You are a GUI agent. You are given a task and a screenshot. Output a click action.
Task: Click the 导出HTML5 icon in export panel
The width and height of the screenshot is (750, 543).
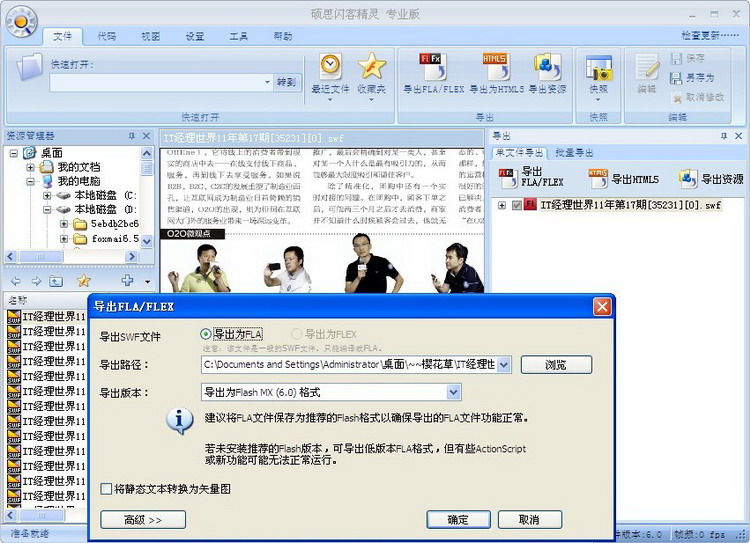[598, 179]
